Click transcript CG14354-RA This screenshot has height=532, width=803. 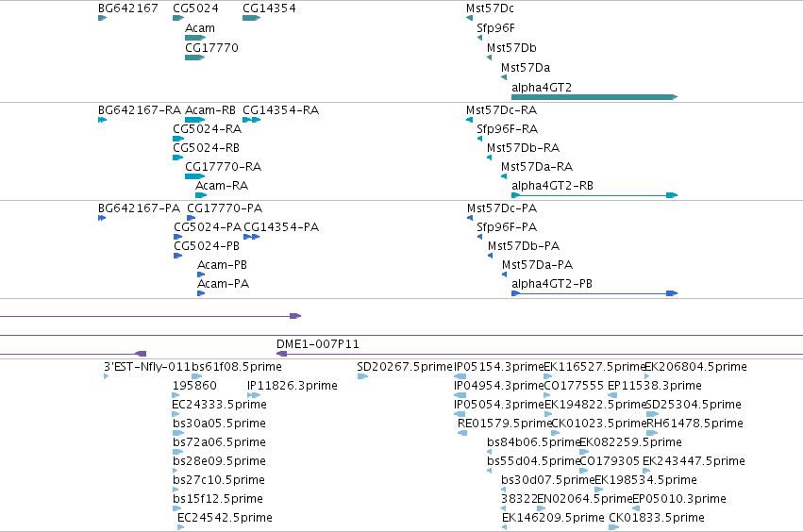pyautogui.click(x=280, y=110)
